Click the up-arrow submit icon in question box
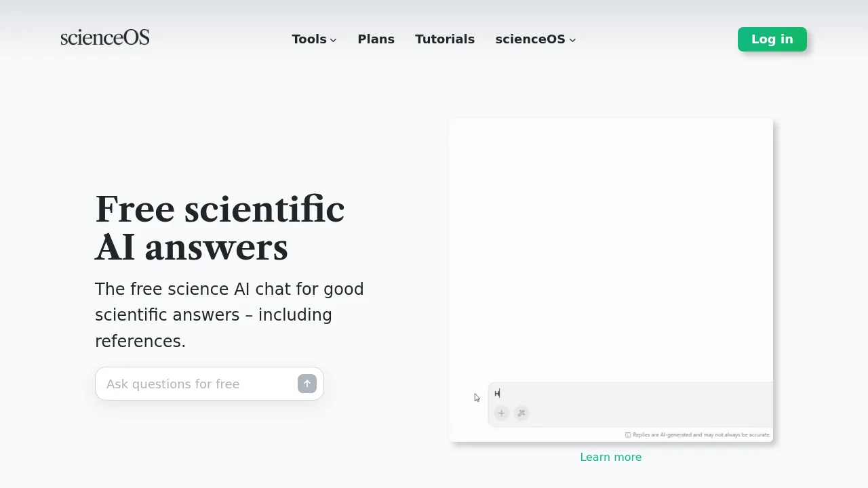This screenshot has width=868, height=488. [x=307, y=384]
